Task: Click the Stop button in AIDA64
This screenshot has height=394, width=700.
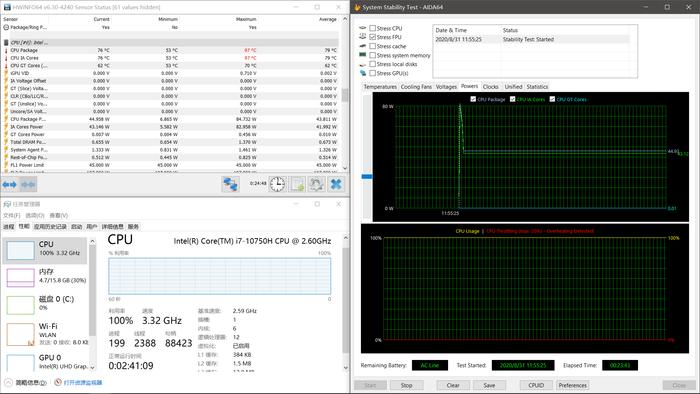Action: tap(406, 385)
